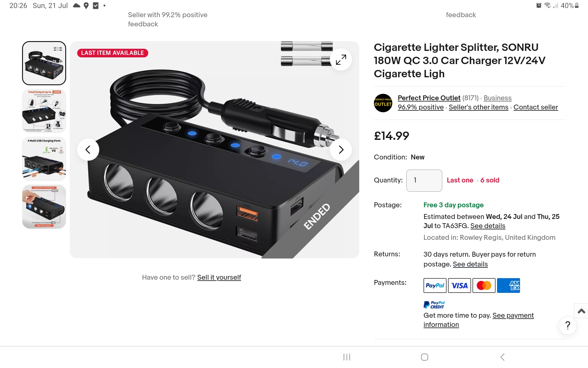Viewport: 588px width, 368px height.
Task: Click the Contact seller link
Action: pyautogui.click(x=536, y=107)
